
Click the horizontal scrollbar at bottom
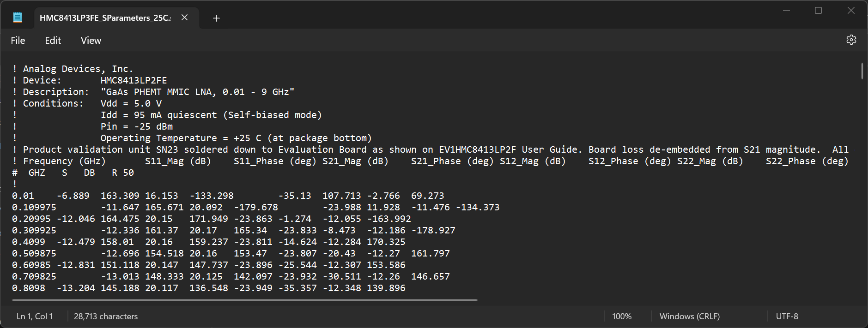coord(244,300)
